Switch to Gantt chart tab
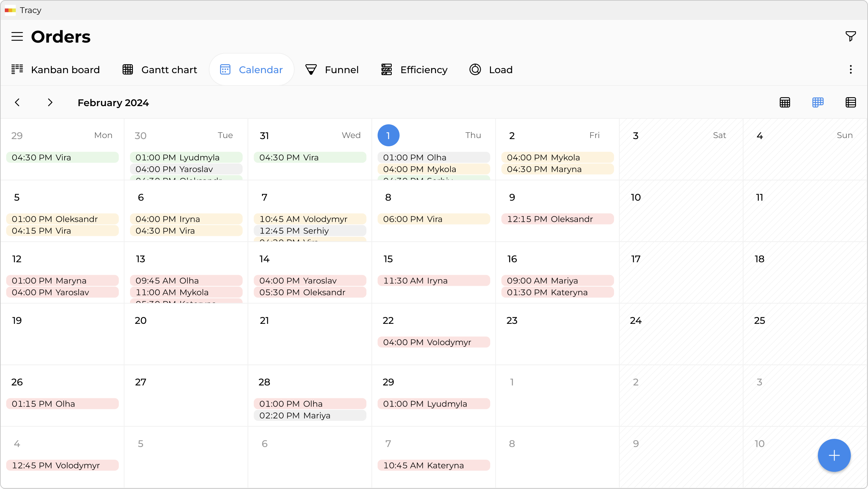This screenshot has height=489, width=868. (x=160, y=70)
